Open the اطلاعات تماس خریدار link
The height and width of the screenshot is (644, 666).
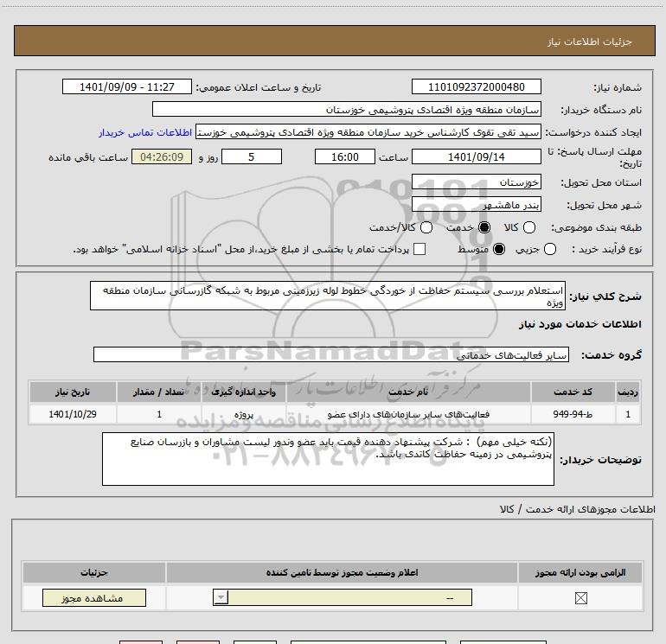145,133
